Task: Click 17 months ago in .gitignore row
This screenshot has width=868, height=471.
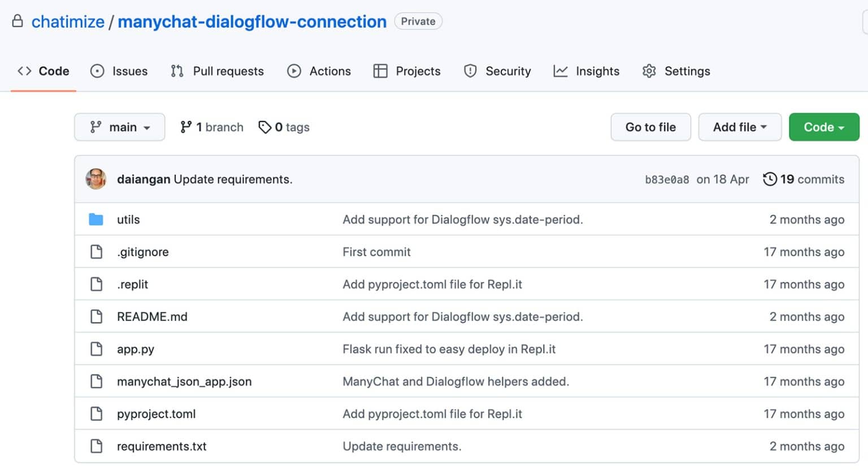Action: tap(804, 252)
